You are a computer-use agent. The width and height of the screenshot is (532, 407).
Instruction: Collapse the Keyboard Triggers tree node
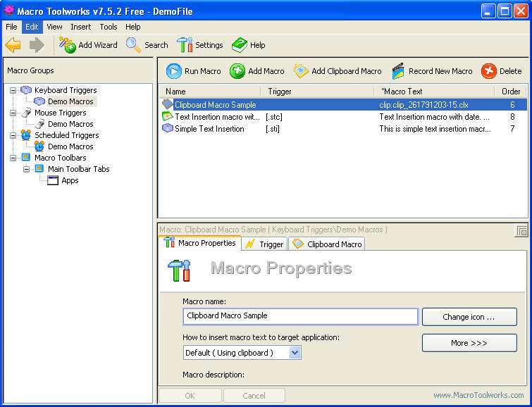click(x=14, y=90)
